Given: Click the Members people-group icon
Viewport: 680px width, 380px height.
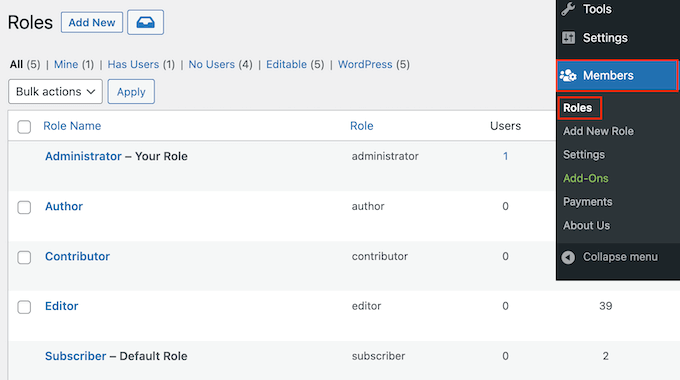Looking at the screenshot, I should [568, 75].
